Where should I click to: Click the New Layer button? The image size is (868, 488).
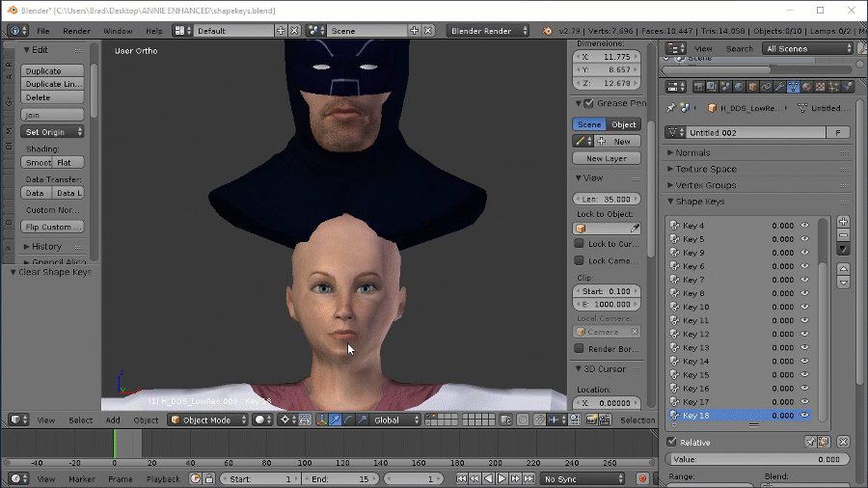coord(607,158)
